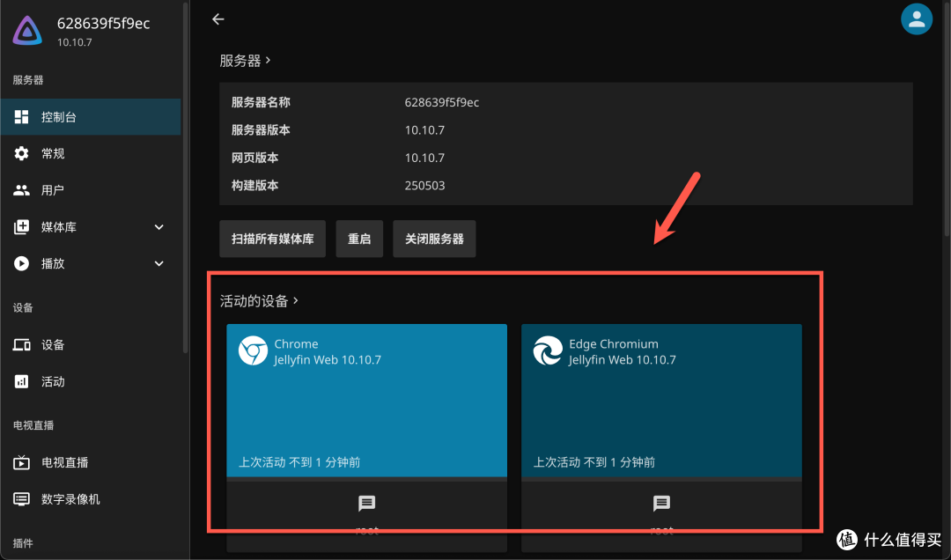This screenshot has width=951, height=560.
Task: Click the main page vertical scrollbar
Action: (x=947, y=118)
